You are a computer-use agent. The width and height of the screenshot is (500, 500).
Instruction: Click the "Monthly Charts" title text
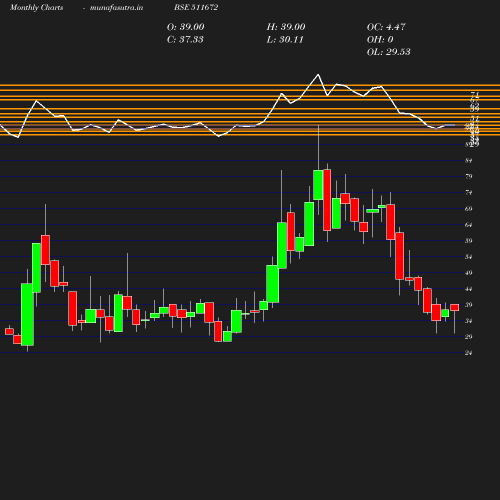[36, 7]
